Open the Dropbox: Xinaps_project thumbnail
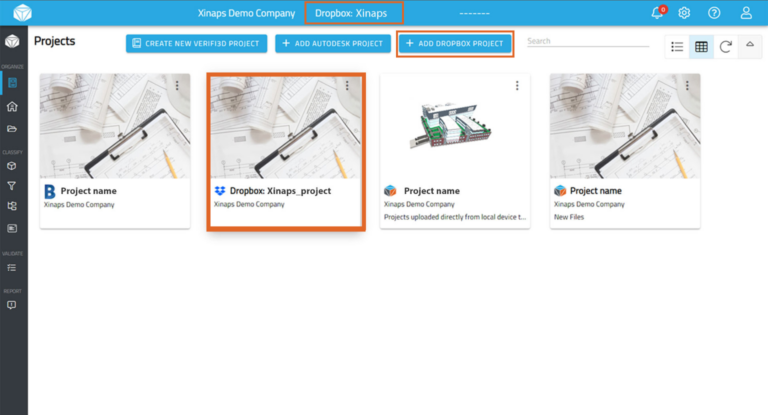768x415 pixels. tap(286, 127)
